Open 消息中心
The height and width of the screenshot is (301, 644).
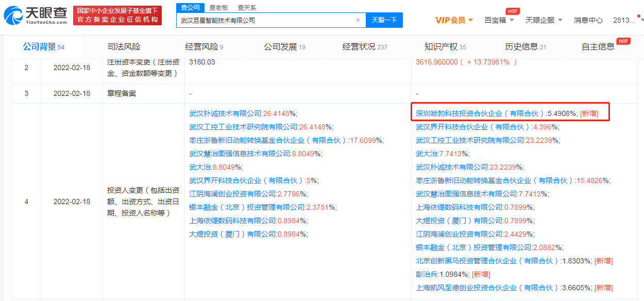pos(588,20)
